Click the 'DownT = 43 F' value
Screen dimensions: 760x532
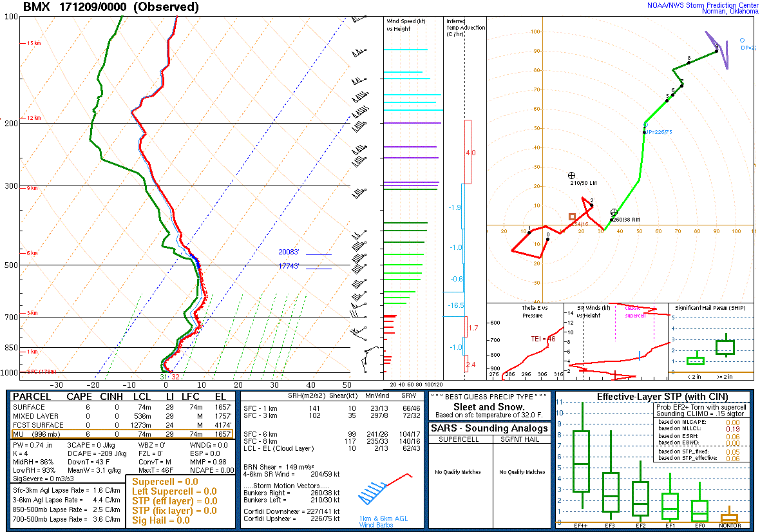click(88, 462)
